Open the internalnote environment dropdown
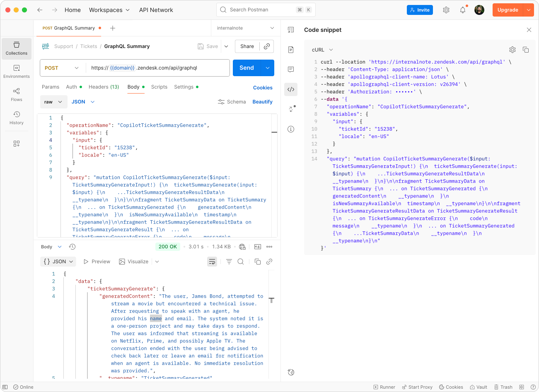Image resolution: width=539 pixels, height=392 pixels. tap(245, 28)
